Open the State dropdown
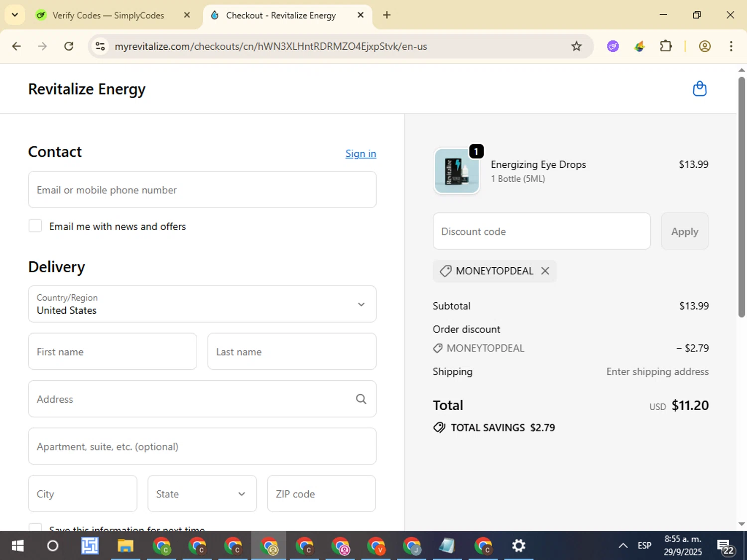The height and width of the screenshot is (560, 747). coord(202,493)
